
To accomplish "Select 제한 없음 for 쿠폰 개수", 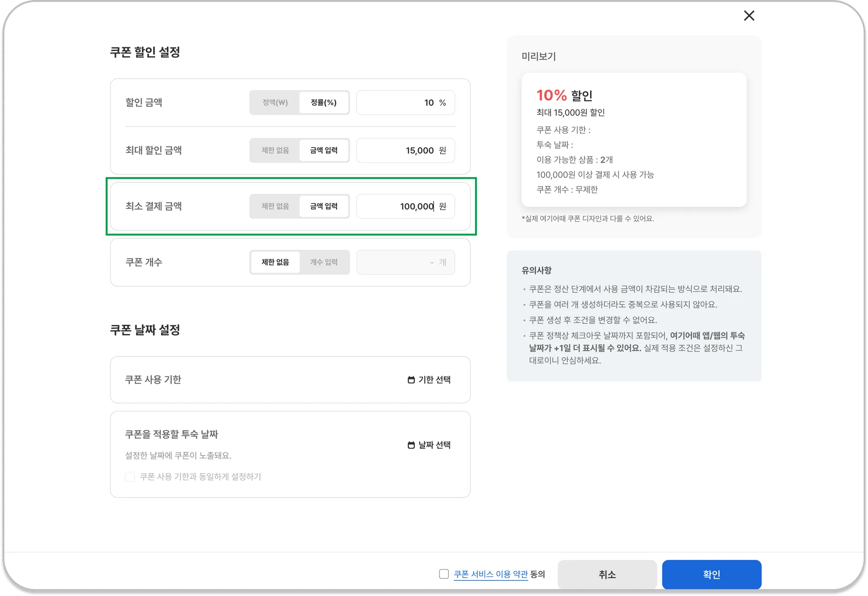I will click(x=275, y=262).
